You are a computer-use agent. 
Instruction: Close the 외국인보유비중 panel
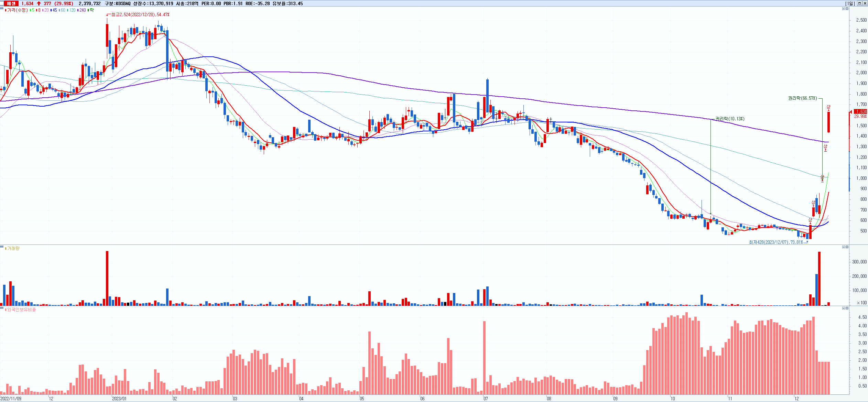click(847, 308)
